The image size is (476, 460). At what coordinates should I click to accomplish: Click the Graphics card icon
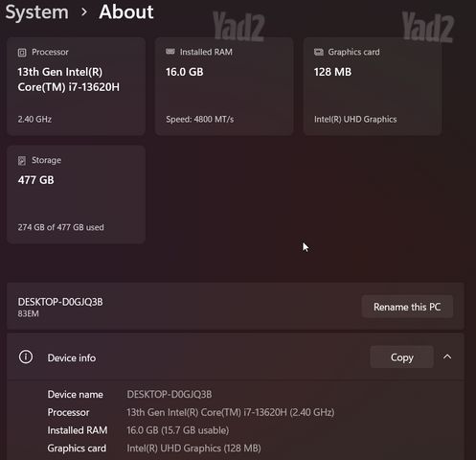click(319, 52)
